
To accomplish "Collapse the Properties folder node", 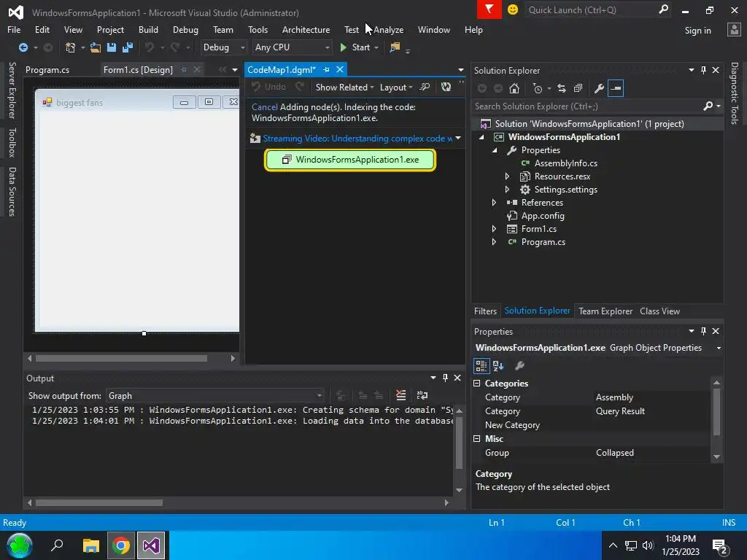I will tap(495, 150).
